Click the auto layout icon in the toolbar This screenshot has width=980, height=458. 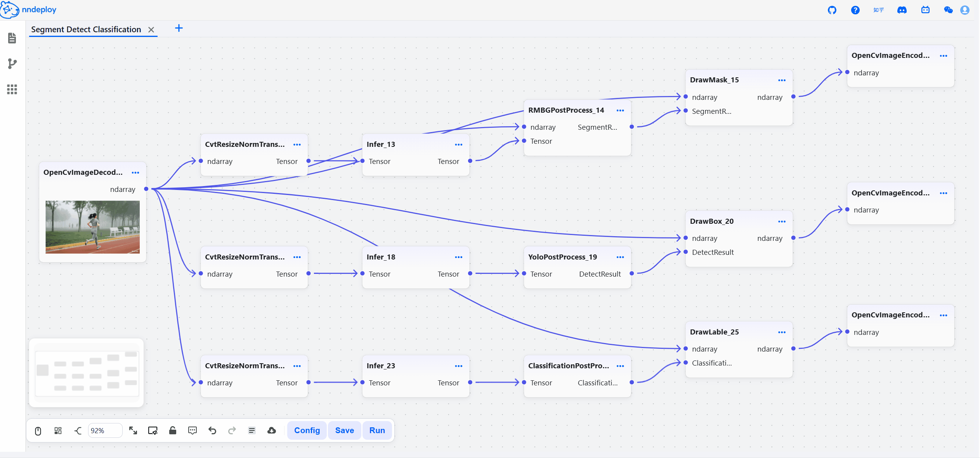pyautogui.click(x=58, y=430)
